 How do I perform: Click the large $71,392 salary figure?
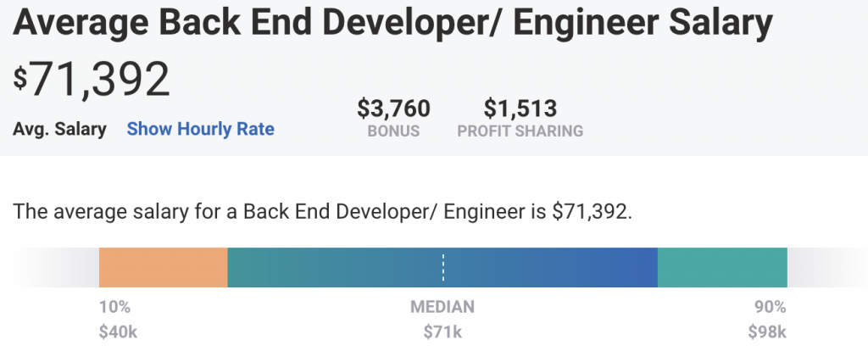point(92,81)
